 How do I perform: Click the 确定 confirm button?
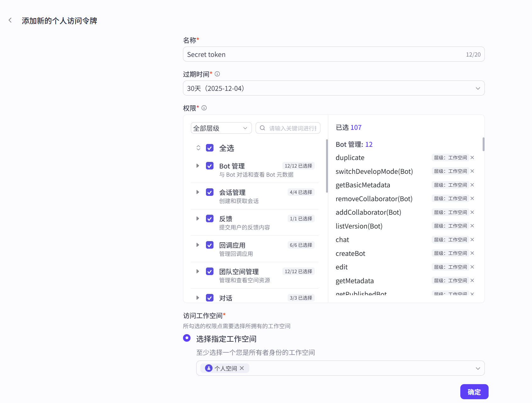click(x=474, y=392)
